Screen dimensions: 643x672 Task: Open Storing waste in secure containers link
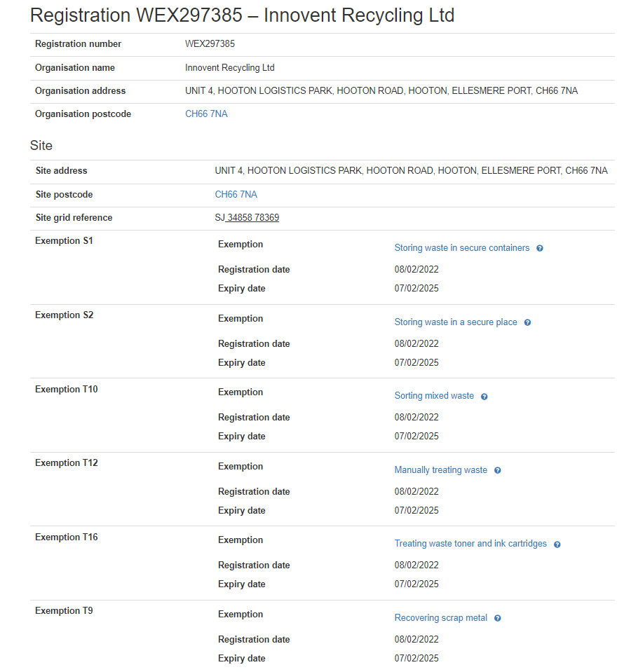pyautogui.click(x=461, y=248)
